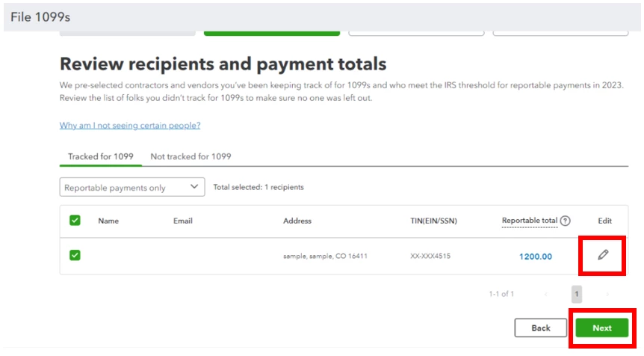Uncheck the recipient row checkbox
The height and width of the screenshot is (356, 644).
[75, 255]
